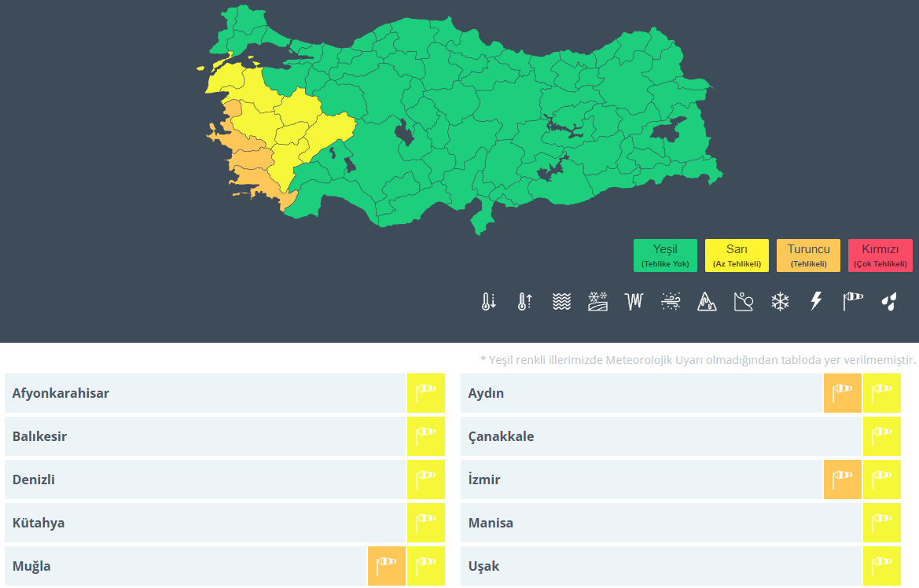Click the orange Turuncu legend box
Image resolution: width=919 pixels, height=588 pixels.
(x=808, y=255)
